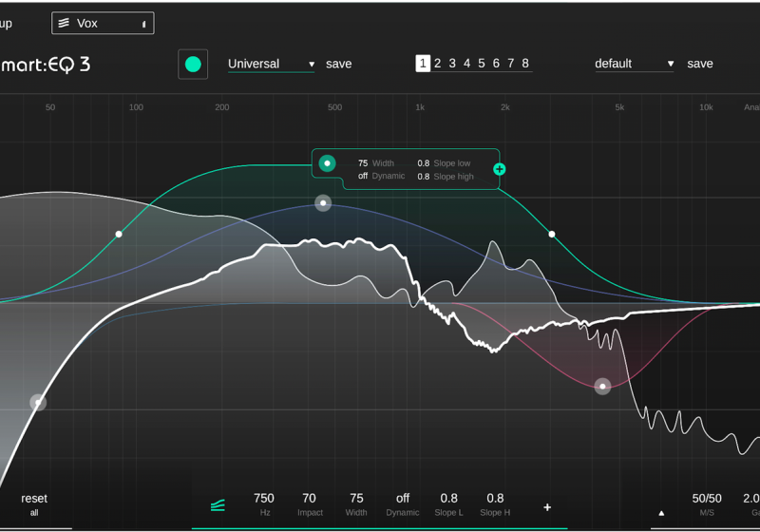
Task: Select the low-cut filter node handle
Action: coord(37,403)
